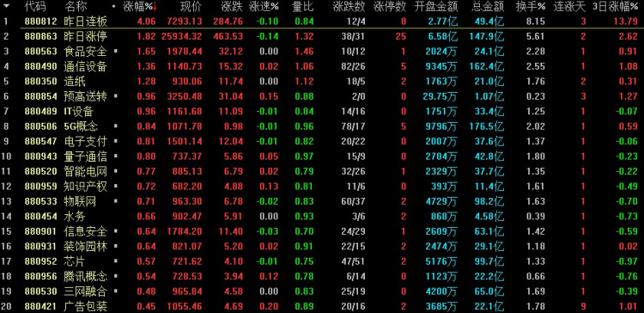Click the marker square next to 芯片
This screenshot has width=644, height=313.
pyautogui.click(x=115, y=261)
